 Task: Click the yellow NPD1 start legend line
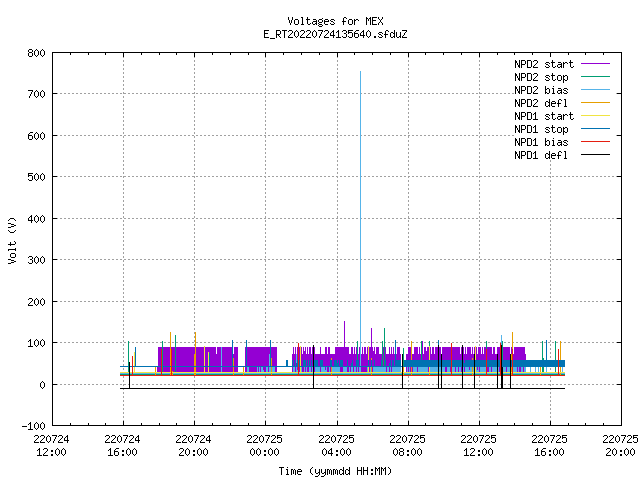coord(595,116)
